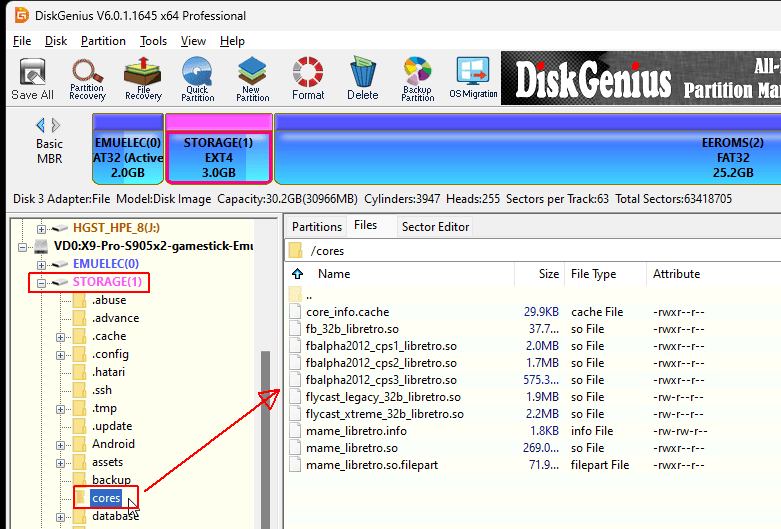Screen dimensions: 781x529
Task: Select the mame_libretro.info file
Action: 355,431
